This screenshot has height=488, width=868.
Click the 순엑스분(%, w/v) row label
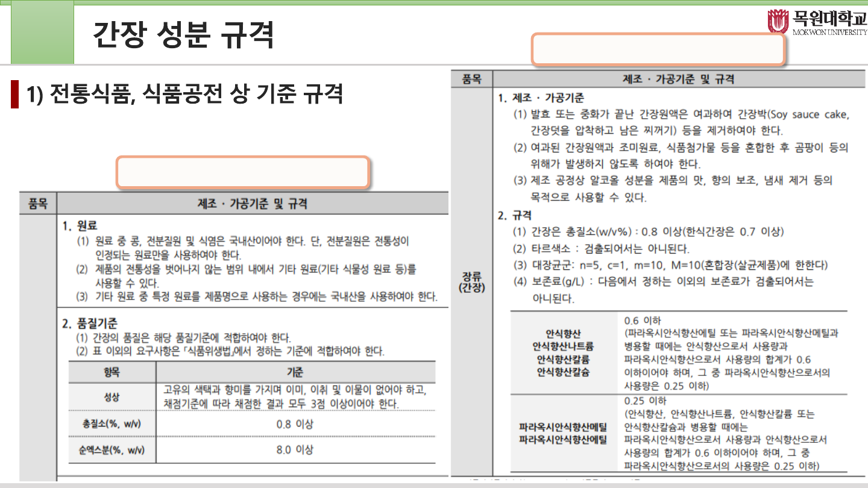pos(112,449)
